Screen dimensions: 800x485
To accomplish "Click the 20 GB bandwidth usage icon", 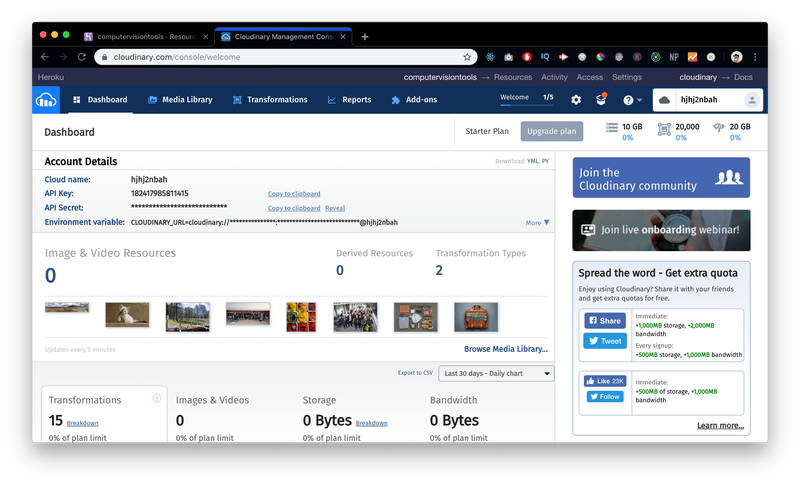I will 718,127.
